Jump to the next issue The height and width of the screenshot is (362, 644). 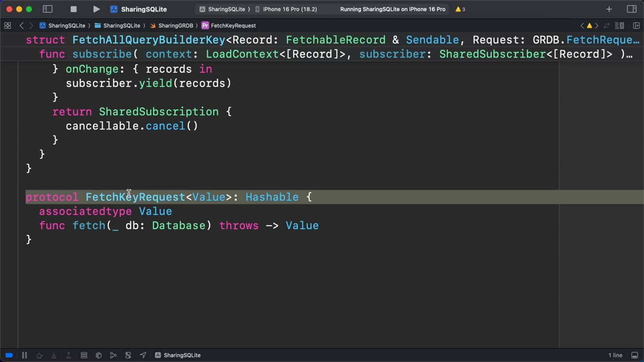click(x=596, y=25)
